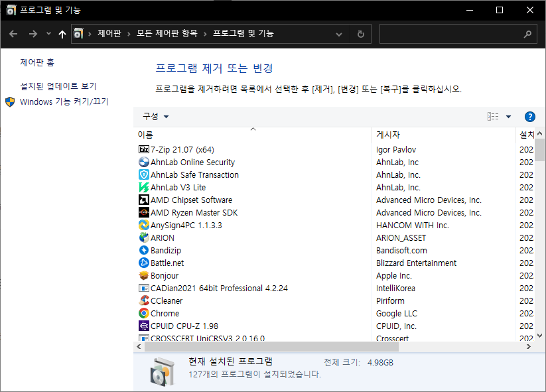Open the 제어판 홈 link
This screenshot has height=392, width=546.
37,62
